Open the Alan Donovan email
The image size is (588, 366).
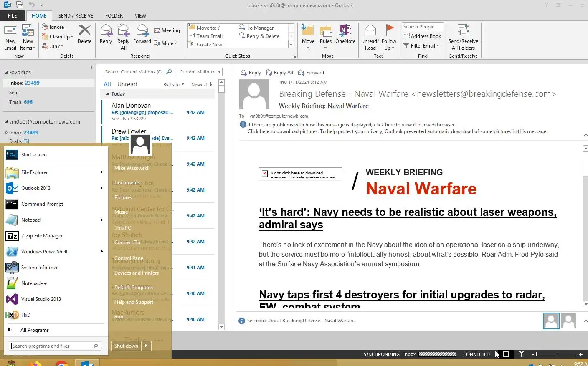pos(158,112)
